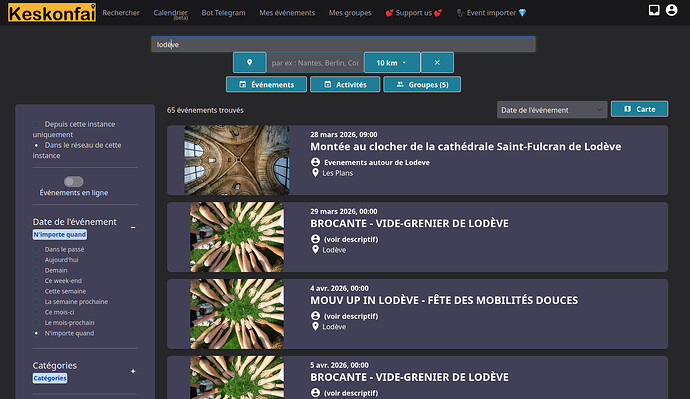
Task: Click 65 événements trouvés text
Action: click(205, 110)
